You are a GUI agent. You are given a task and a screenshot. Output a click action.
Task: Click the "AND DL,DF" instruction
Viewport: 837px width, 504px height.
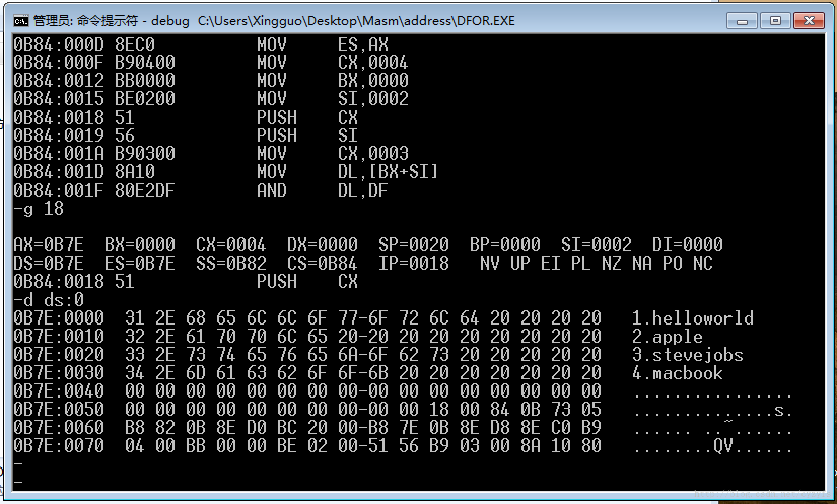tap(323, 191)
